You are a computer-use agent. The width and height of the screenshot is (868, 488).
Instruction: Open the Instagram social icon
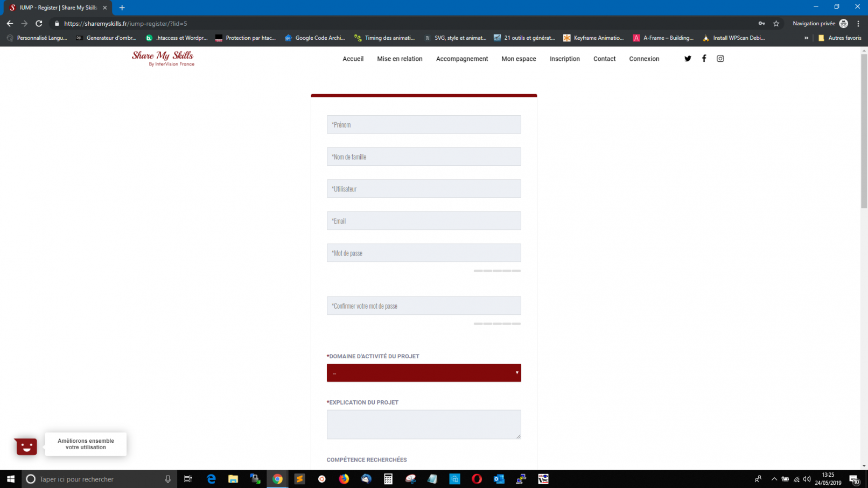pos(720,59)
